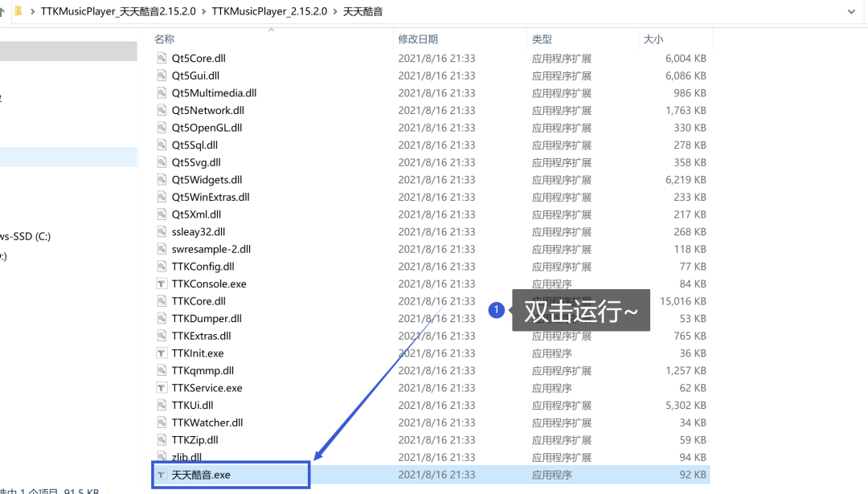This screenshot has width=868, height=494.
Task: Click the TTKExtras.dll file icon
Action: point(161,336)
